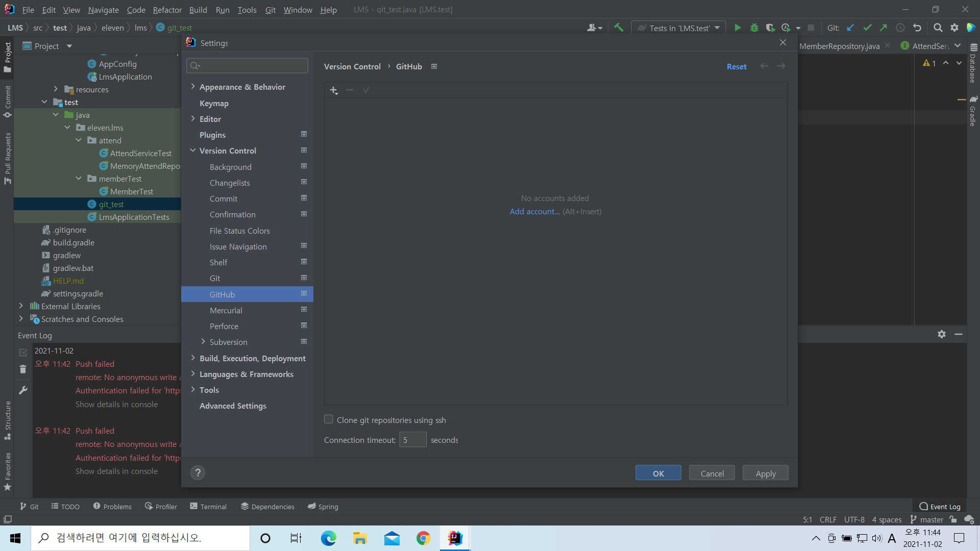Click the Build project hammer icon
The height and width of the screenshot is (551, 980).
[x=619, y=28]
